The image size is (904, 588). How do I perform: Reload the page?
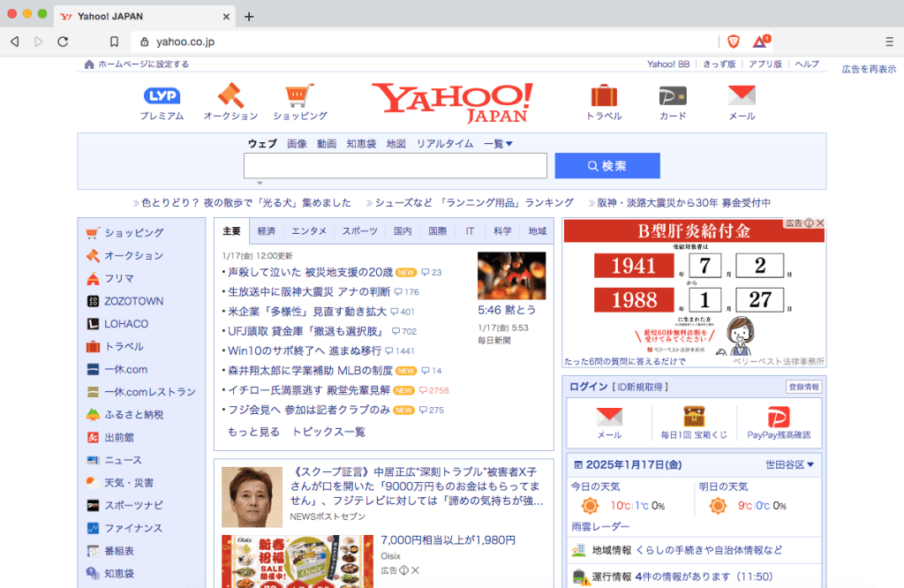[63, 41]
